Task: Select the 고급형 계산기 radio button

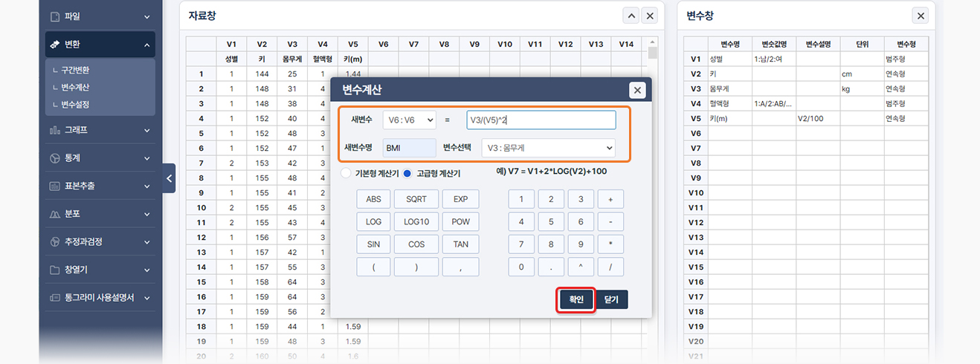Action: (407, 173)
